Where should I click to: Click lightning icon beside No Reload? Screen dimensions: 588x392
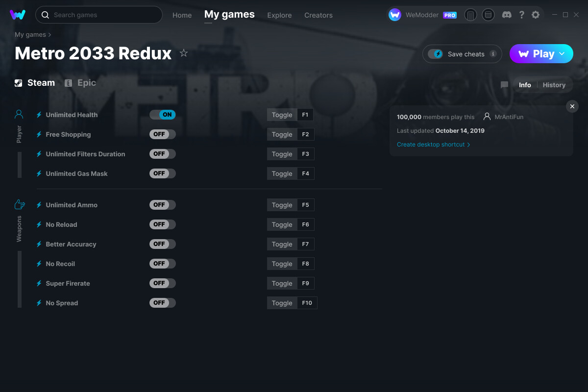click(x=39, y=224)
